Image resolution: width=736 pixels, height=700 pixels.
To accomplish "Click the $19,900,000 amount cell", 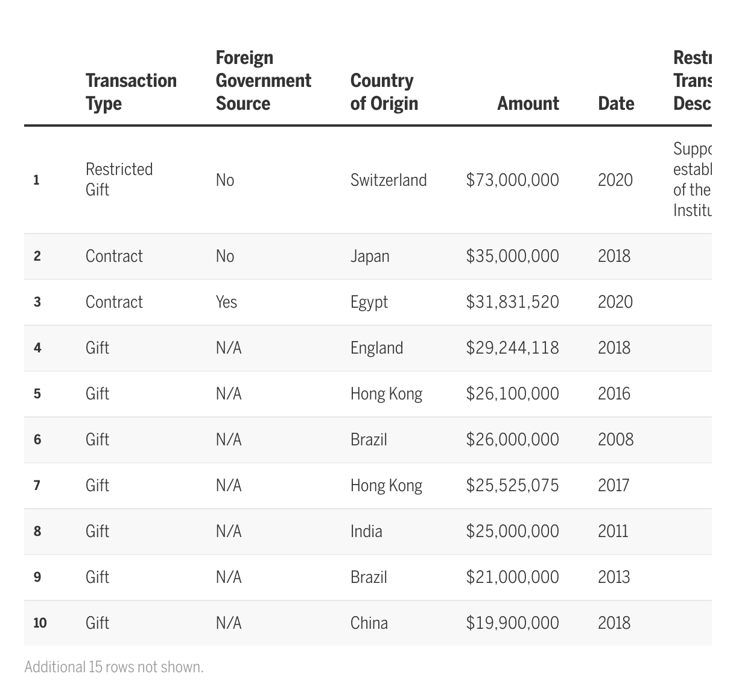I will pos(512,623).
